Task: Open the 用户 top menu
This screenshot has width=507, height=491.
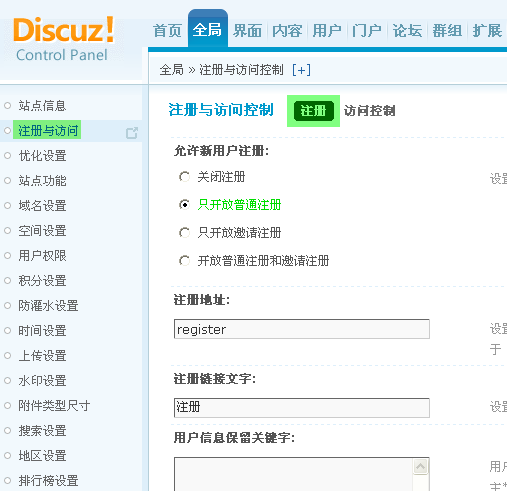Action: pos(327,31)
